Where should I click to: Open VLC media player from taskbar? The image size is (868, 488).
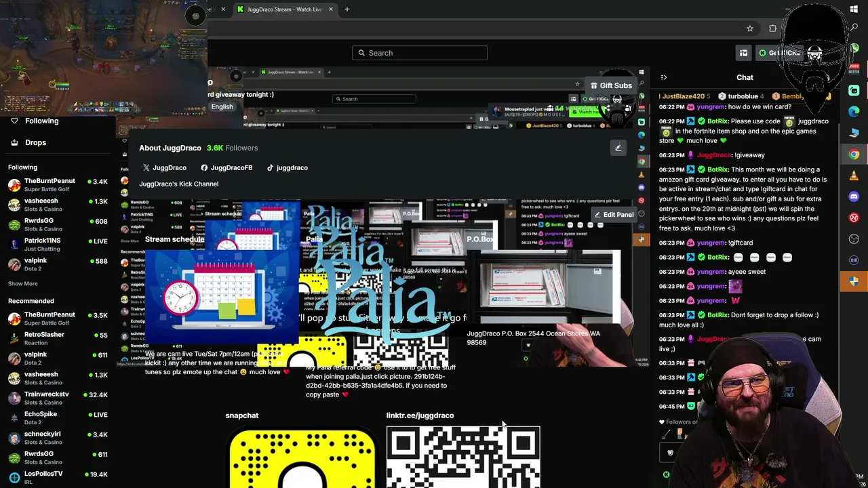[854, 176]
